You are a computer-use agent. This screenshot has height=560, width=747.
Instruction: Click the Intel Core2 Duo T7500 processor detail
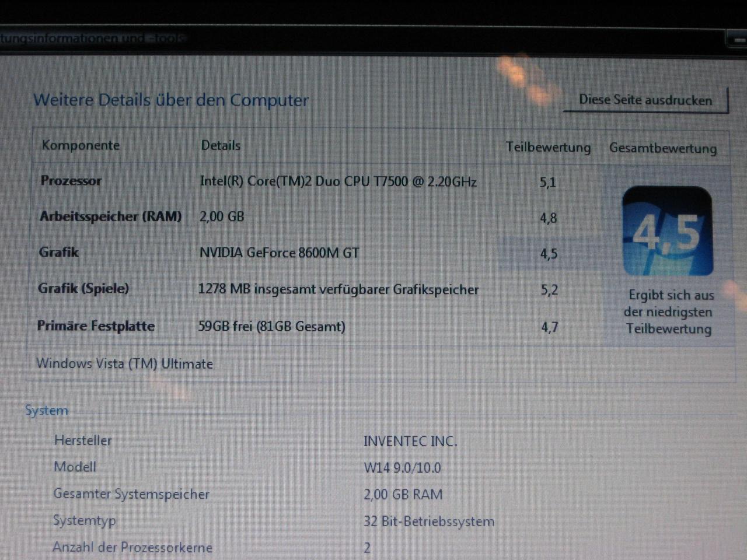click(x=338, y=181)
